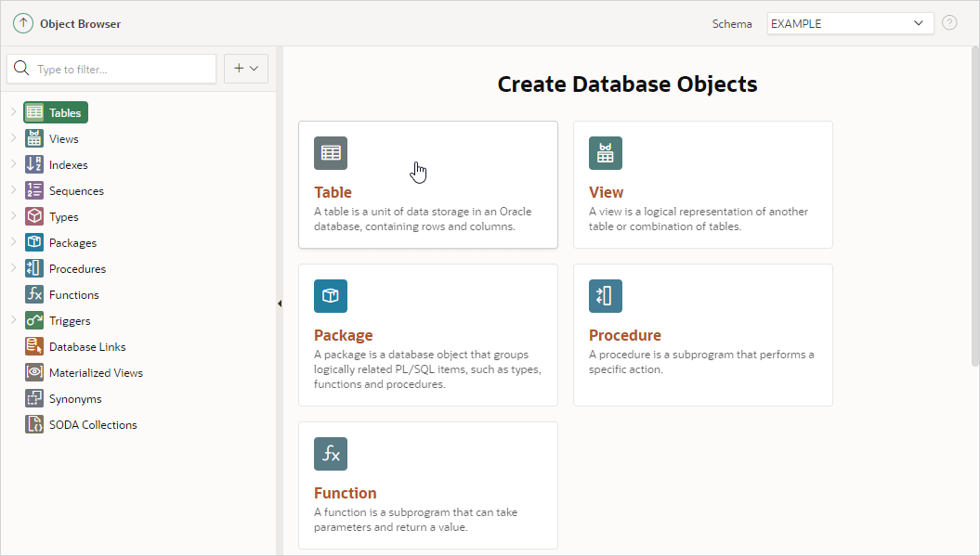The height and width of the screenshot is (556, 980).
Task: Click the Sequences tree icon
Action: click(34, 191)
